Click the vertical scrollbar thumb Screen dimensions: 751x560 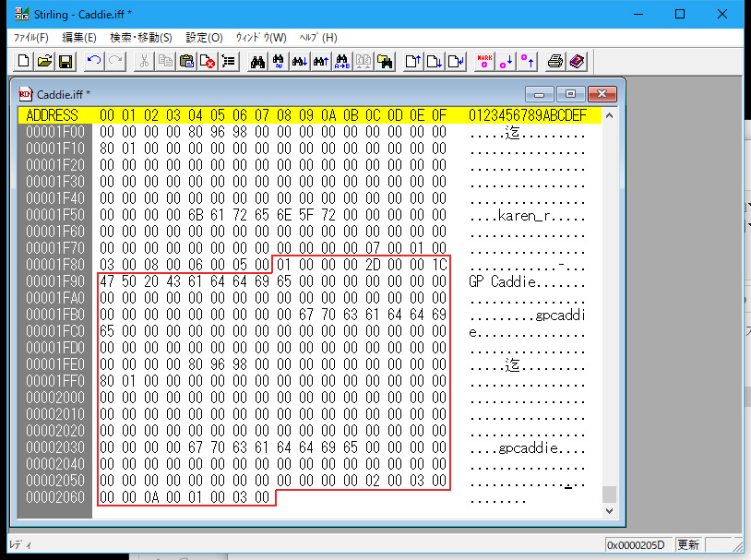coord(609,494)
